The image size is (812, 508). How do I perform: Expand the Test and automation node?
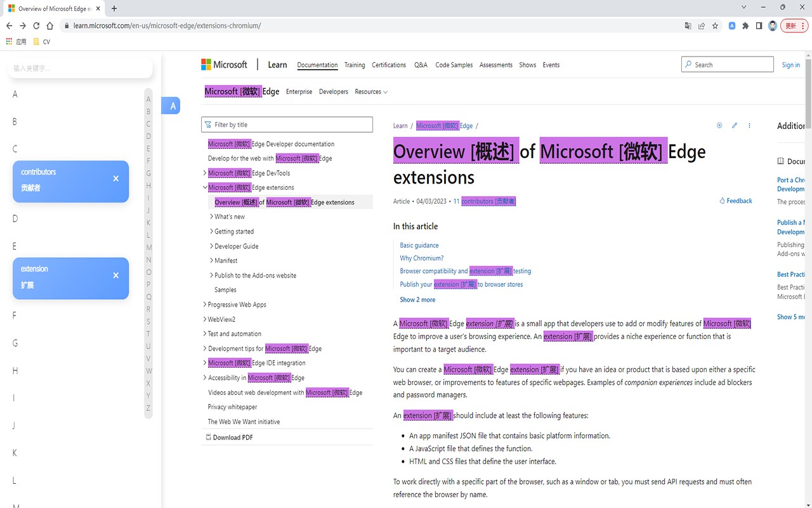pos(205,334)
